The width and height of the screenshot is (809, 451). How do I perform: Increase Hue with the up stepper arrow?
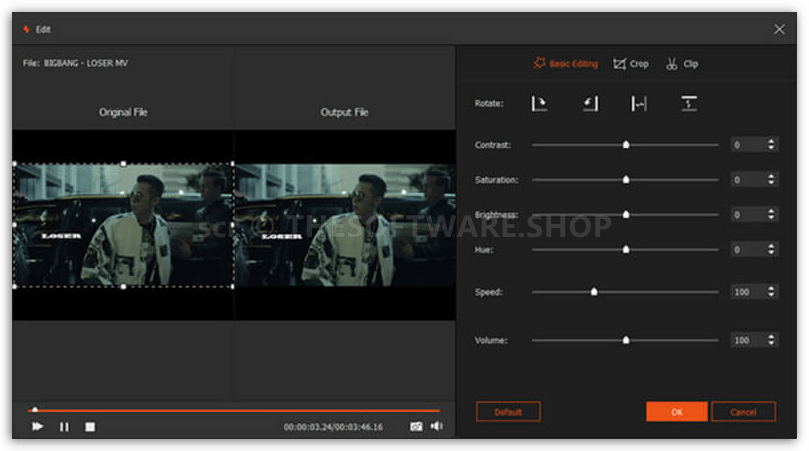tap(771, 246)
